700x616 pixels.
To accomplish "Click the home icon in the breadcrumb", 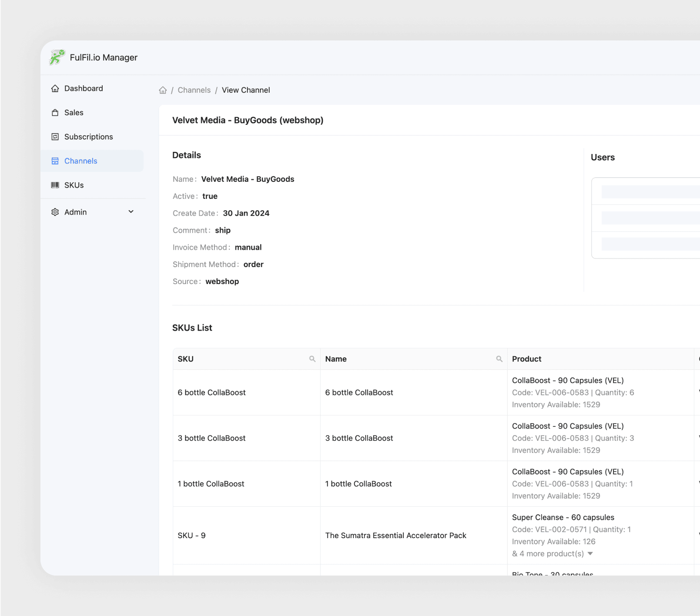I will [x=163, y=90].
